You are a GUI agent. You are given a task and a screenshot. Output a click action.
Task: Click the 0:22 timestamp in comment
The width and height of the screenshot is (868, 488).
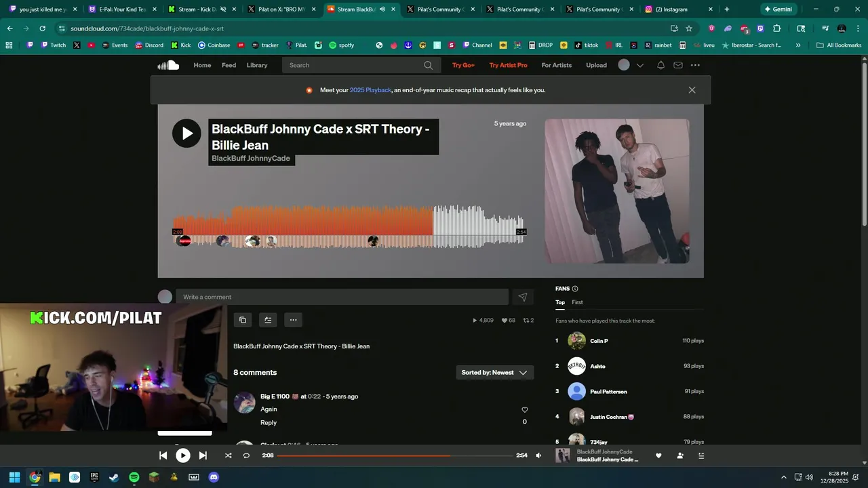314,396
